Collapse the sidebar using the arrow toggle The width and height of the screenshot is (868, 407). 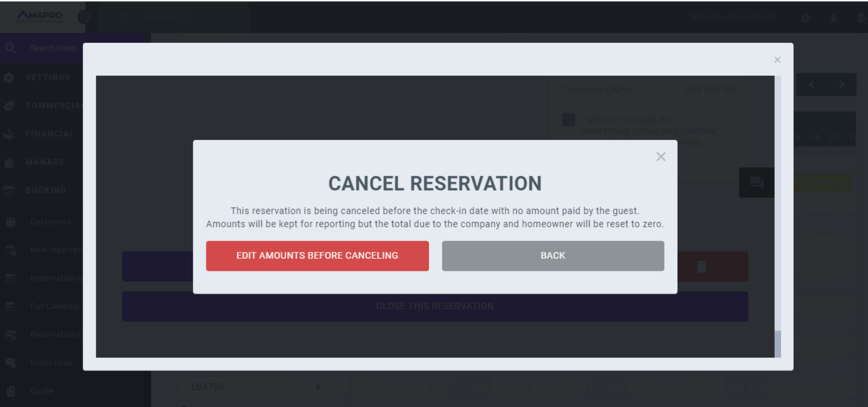click(84, 17)
